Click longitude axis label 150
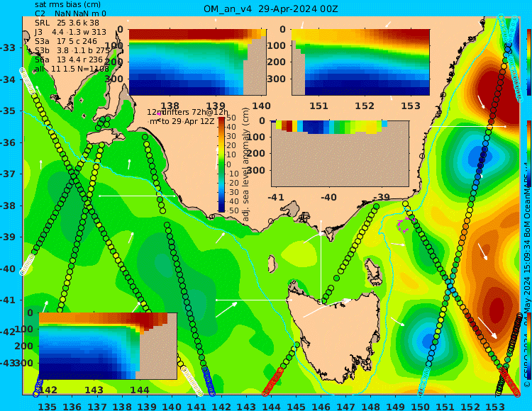532x411 pixels. point(421,406)
